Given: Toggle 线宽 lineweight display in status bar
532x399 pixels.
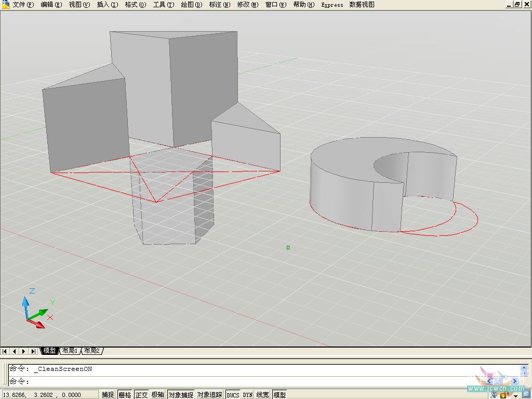Looking at the screenshot, I should [262, 395].
